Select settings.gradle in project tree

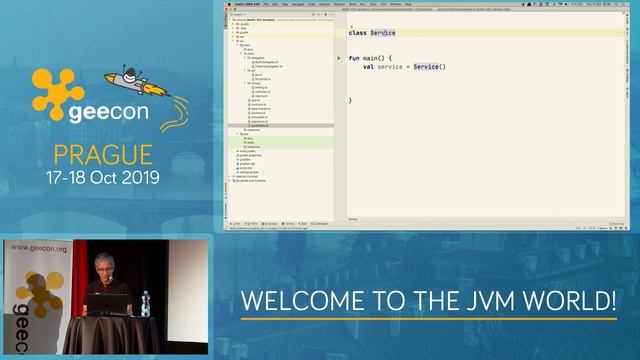pos(247,172)
